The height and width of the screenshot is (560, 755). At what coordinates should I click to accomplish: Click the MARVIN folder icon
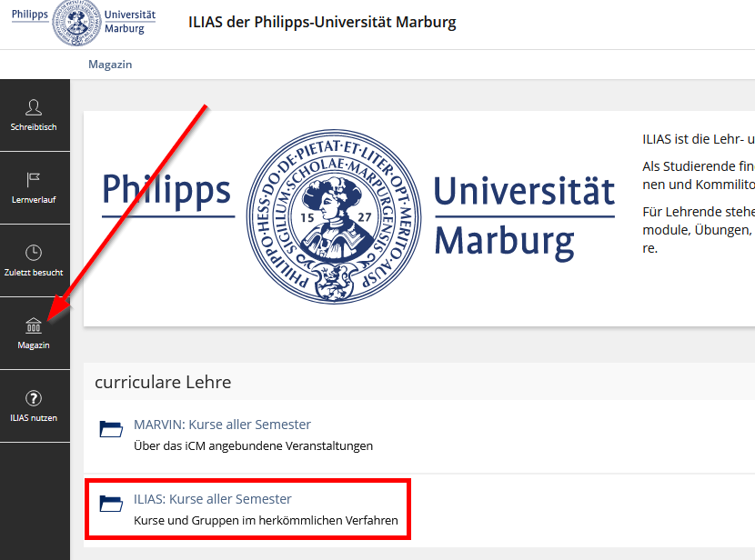click(x=111, y=428)
